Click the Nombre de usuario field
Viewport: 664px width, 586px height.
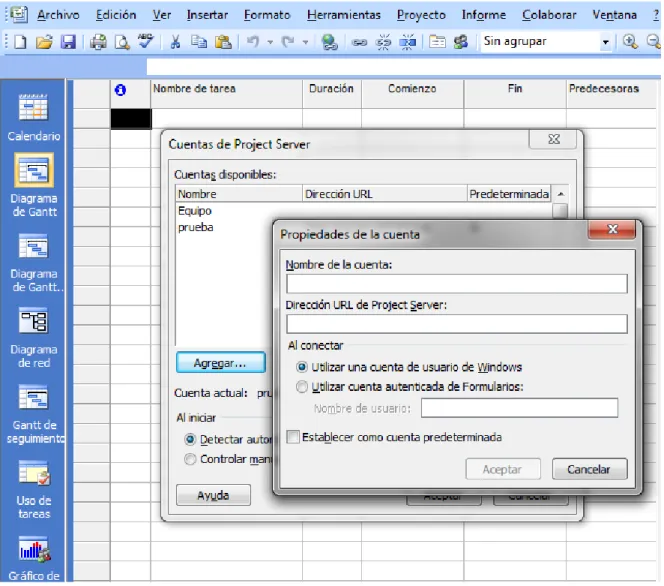pyautogui.click(x=519, y=408)
